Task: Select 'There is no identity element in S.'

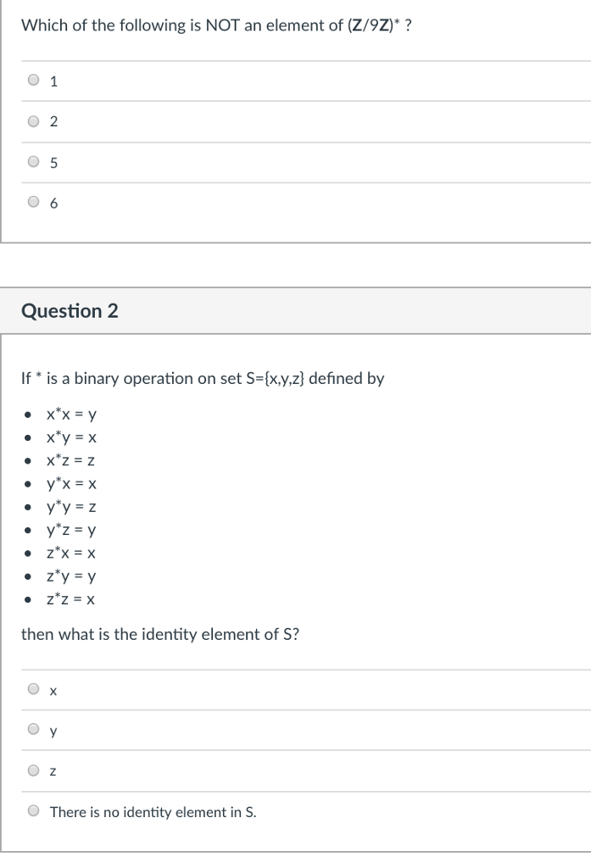Action: (x=32, y=811)
